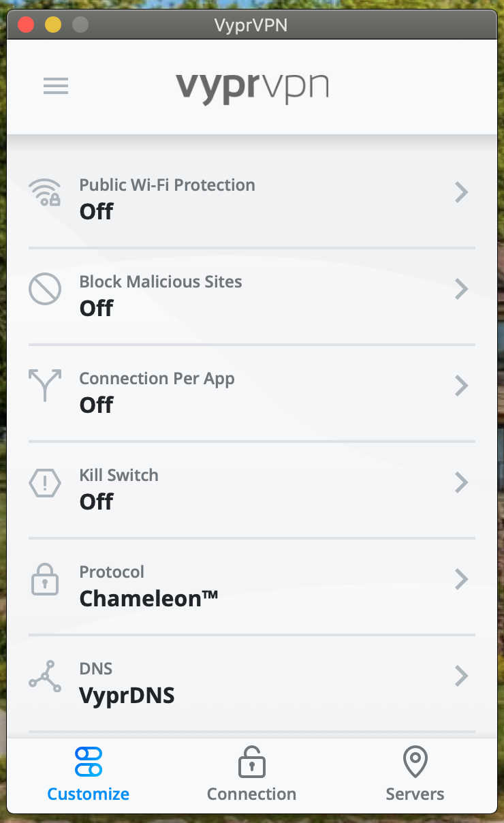Open the DNS chevron arrow
Image resolution: width=504 pixels, height=823 pixels.
click(462, 677)
